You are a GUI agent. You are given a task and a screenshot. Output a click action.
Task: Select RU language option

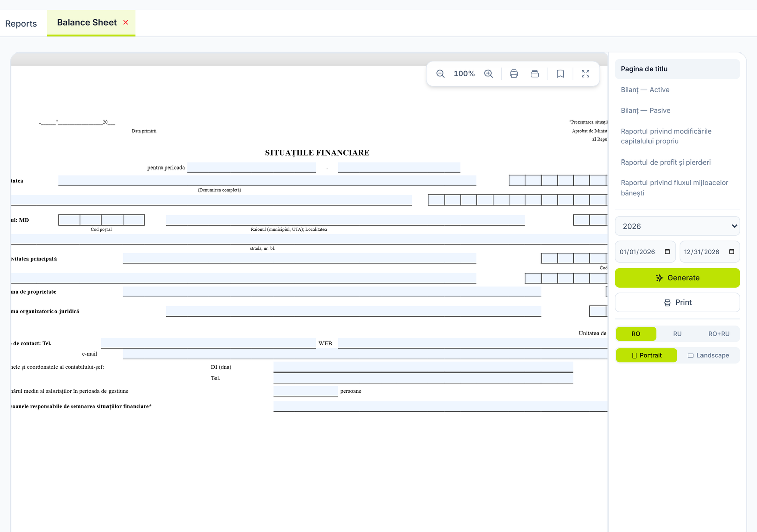pos(677,334)
